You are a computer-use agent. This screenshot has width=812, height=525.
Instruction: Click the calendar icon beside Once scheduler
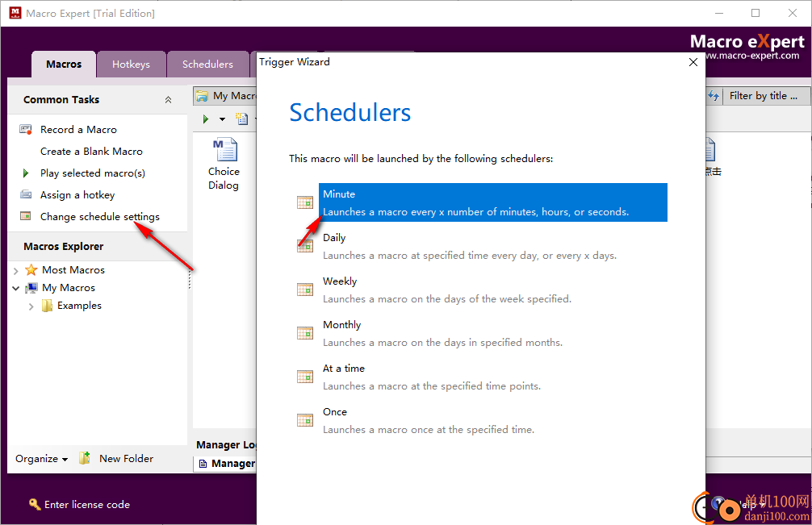pos(305,420)
